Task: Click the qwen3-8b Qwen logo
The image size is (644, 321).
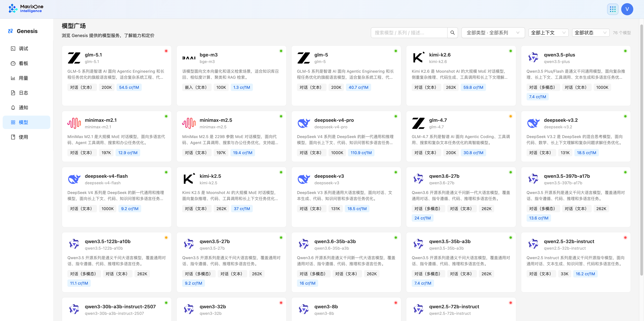Action: [x=304, y=309]
